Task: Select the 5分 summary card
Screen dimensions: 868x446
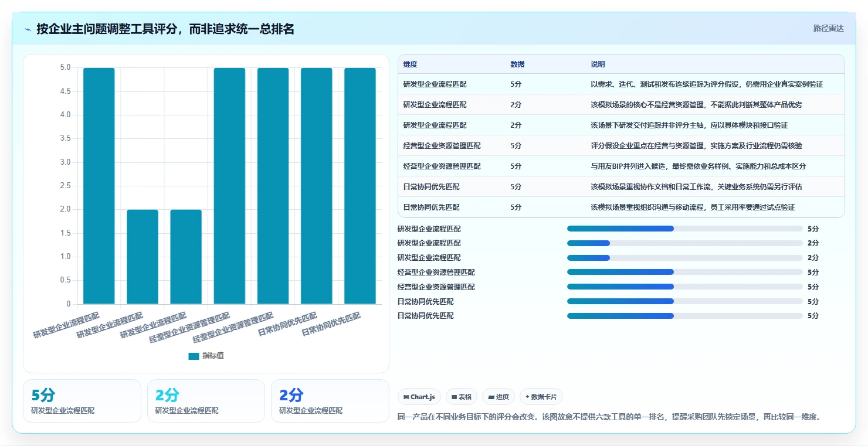Action: tap(82, 401)
